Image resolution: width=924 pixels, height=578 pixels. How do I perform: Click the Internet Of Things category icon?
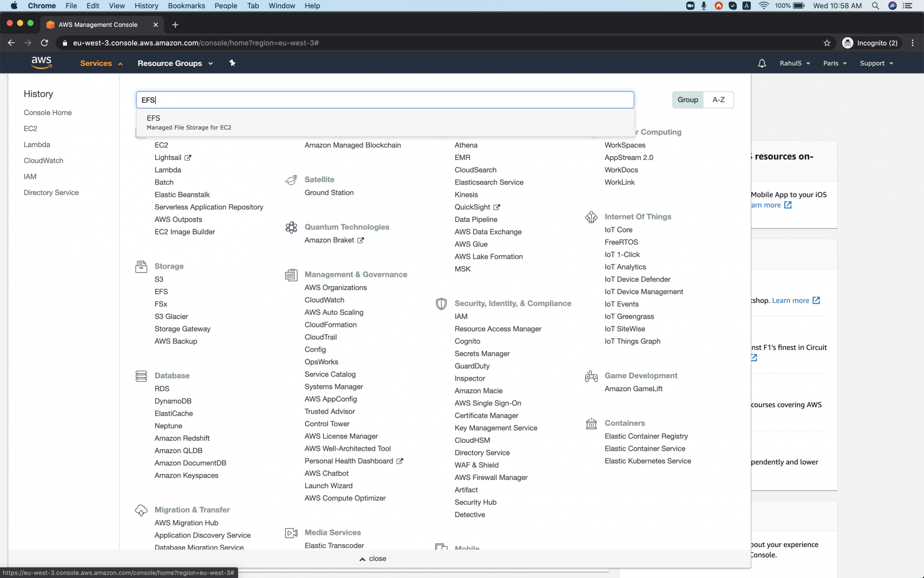pos(591,217)
